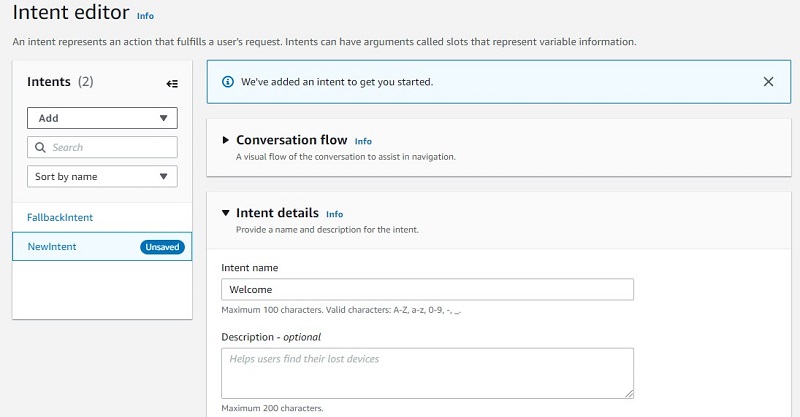Open Info link next to Conversation flow
Viewport: 800px width, 417px height.
(x=363, y=141)
